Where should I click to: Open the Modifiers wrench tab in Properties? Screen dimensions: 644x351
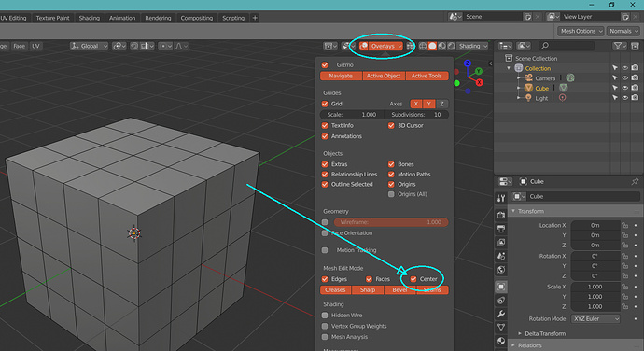[501, 314]
